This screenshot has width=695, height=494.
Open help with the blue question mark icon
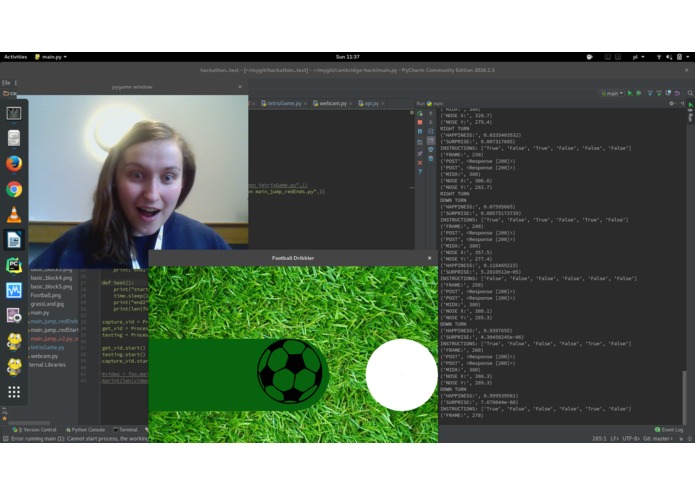pos(420,172)
